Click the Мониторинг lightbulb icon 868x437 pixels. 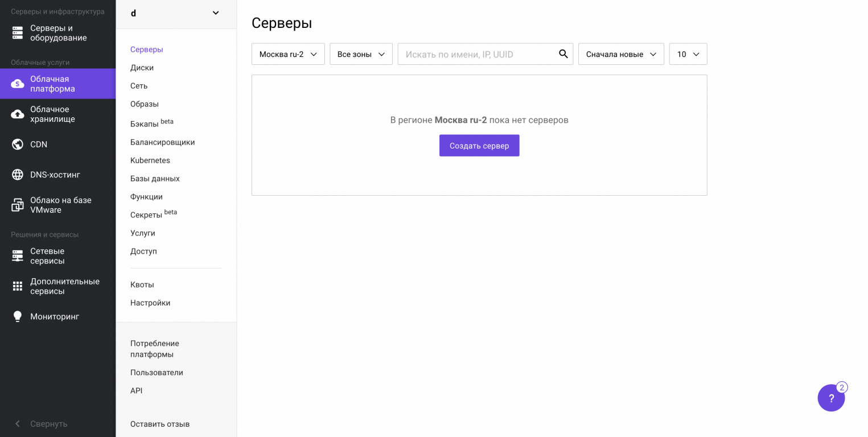pyautogui.click(x=18, y=316)
